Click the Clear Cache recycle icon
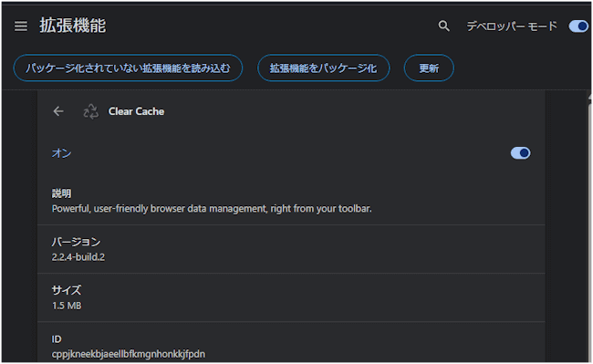Viewport: 593px width, 364px height. [90, 111]
